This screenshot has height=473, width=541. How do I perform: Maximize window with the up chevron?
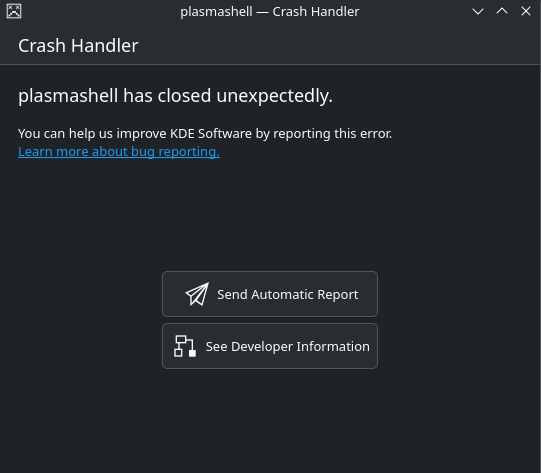[502, 11]
